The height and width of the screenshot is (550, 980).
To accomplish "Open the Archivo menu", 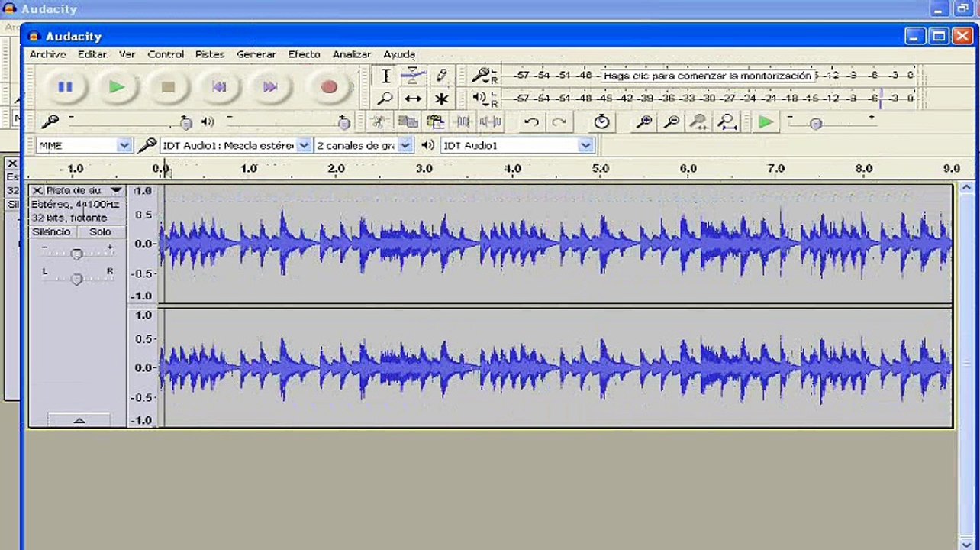I will click(47, 54).
